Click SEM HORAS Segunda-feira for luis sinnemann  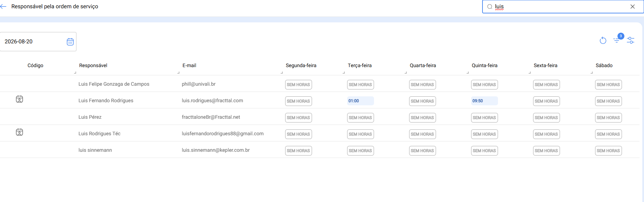(299, 151)
